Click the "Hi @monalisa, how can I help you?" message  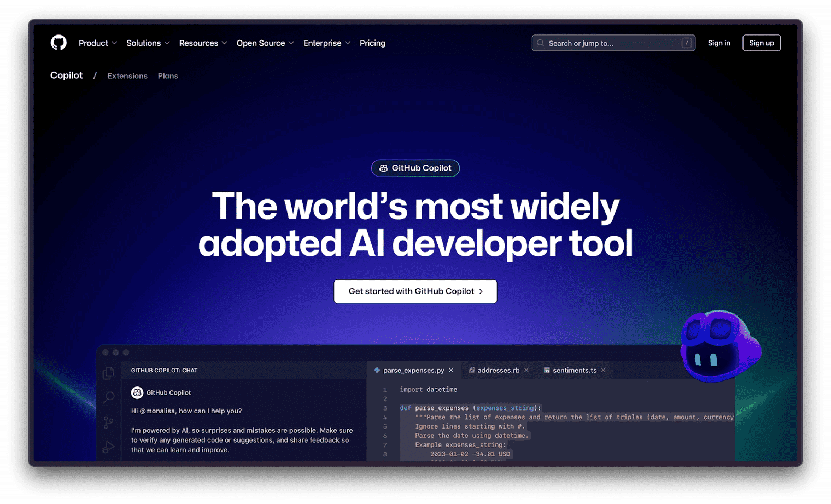(x=186, y=411)
